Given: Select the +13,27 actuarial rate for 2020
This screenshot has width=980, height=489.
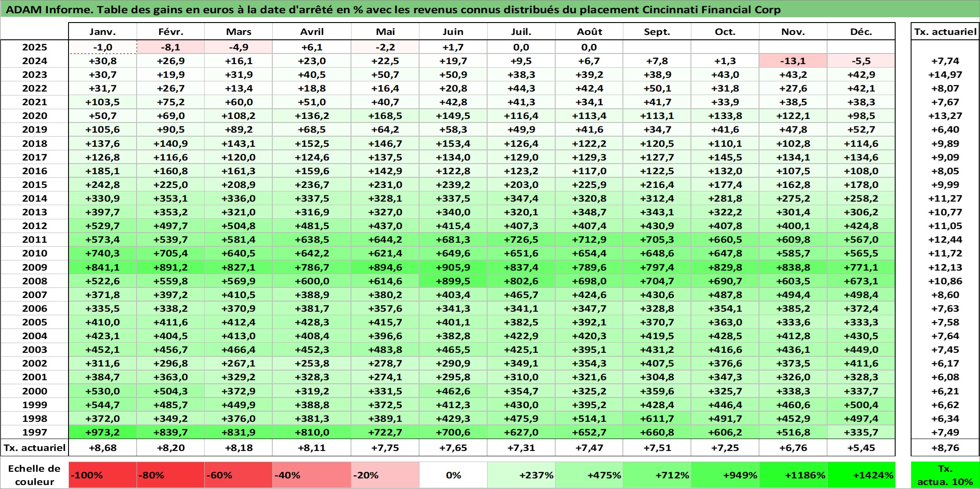Looking at the screenshot, I should point(945,115).
